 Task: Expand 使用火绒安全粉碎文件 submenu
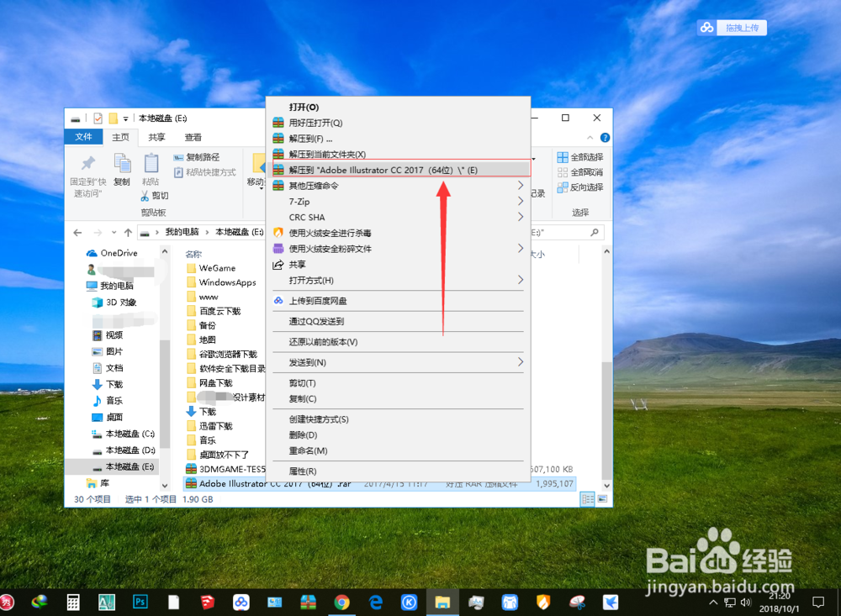398,249
